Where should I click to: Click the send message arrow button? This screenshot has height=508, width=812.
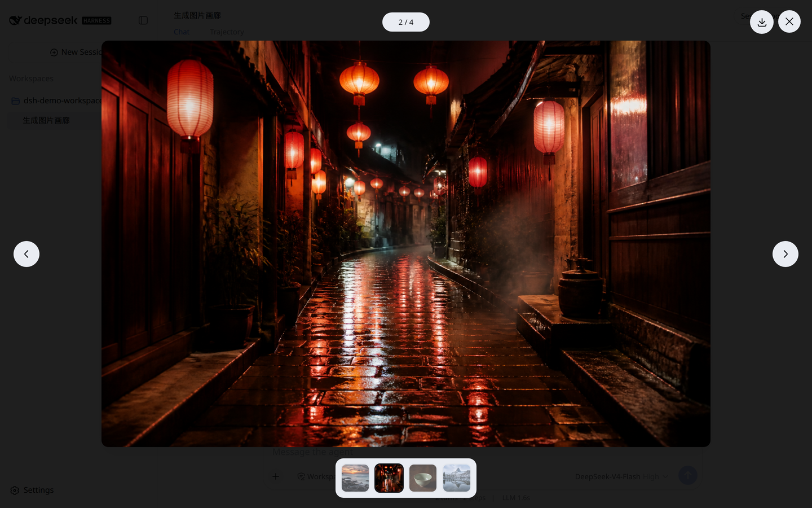click(688, 475)
